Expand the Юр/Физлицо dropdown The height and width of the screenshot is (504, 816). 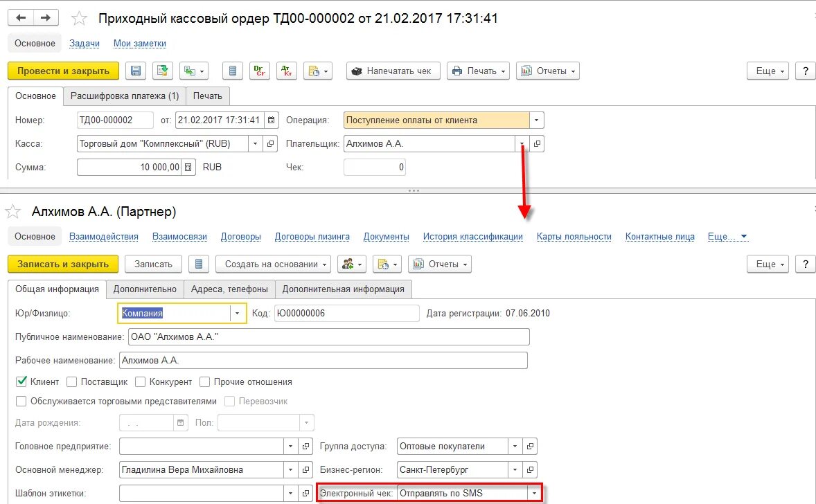click(x=238, y=314)
